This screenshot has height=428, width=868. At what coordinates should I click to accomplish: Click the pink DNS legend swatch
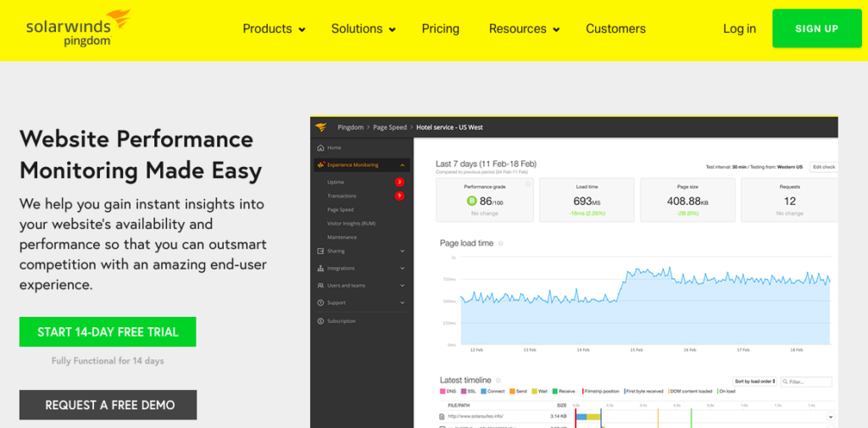point(442,391)
